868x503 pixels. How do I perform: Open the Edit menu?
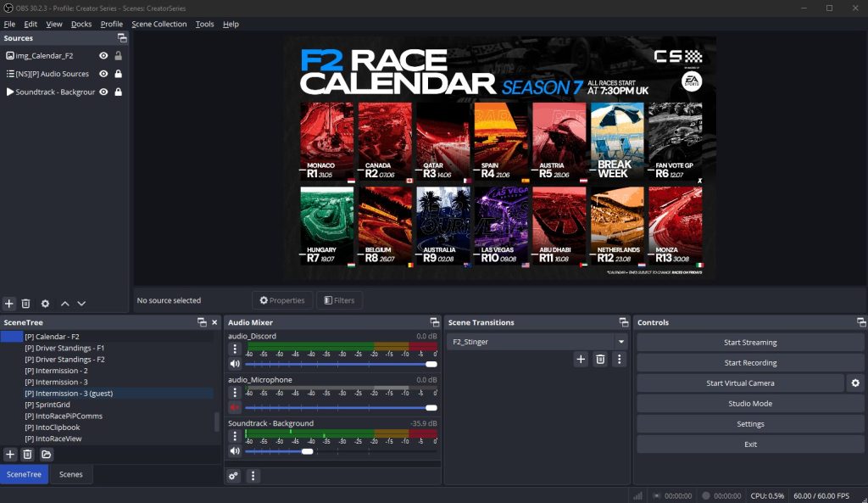coord(31,24)
